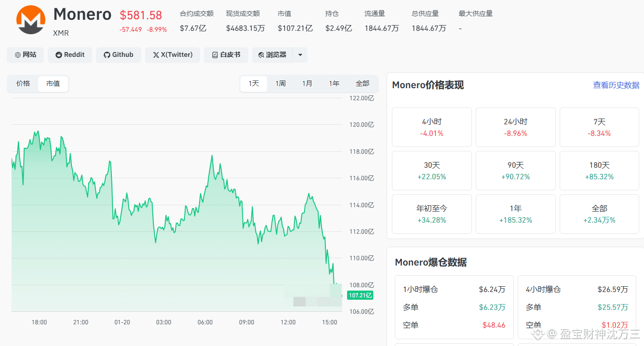Click the 流通量 1844.67万 value
644x346 pixels.
pos(382,28)
